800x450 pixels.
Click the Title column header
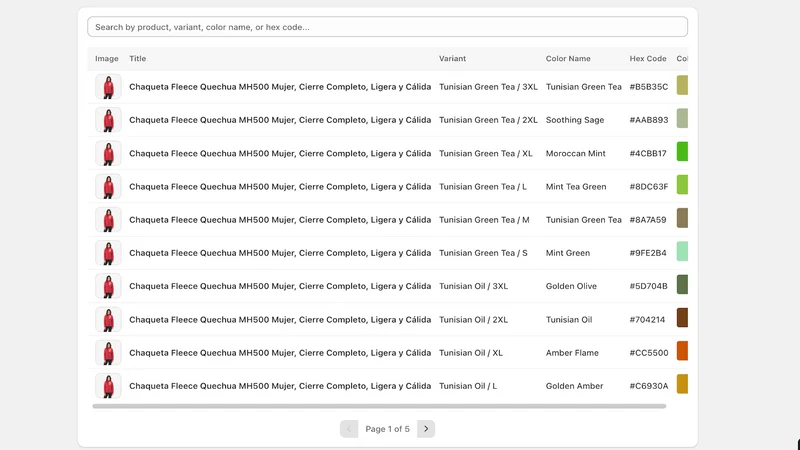pyautogui.click(x=137, y=59)
